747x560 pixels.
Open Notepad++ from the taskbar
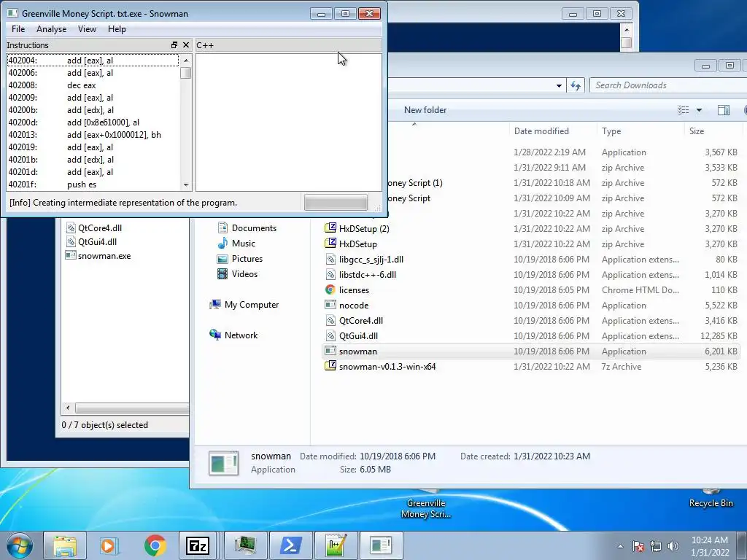336,545
